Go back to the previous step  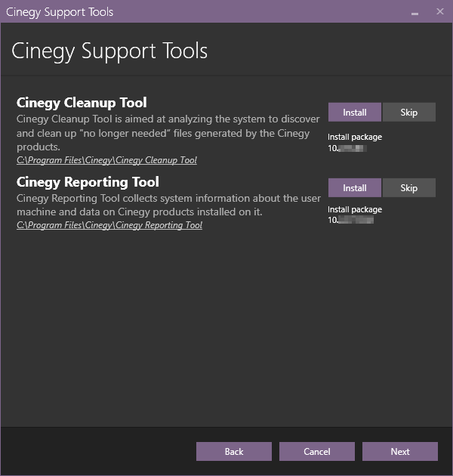[x=234, y=451]
